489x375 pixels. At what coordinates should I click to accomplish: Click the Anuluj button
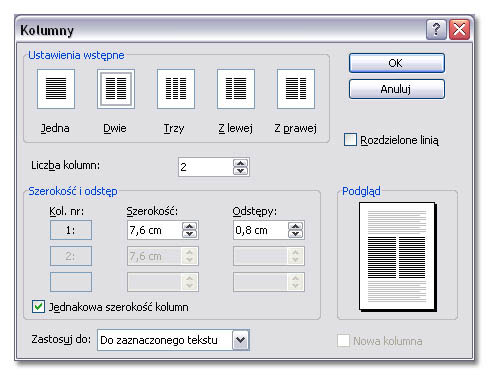tap(397, 89)
